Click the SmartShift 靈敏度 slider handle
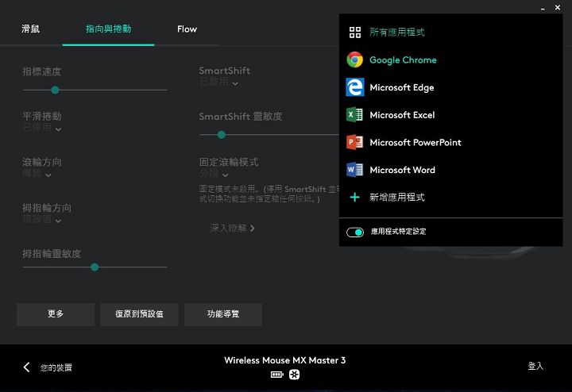 pos(222,135)
